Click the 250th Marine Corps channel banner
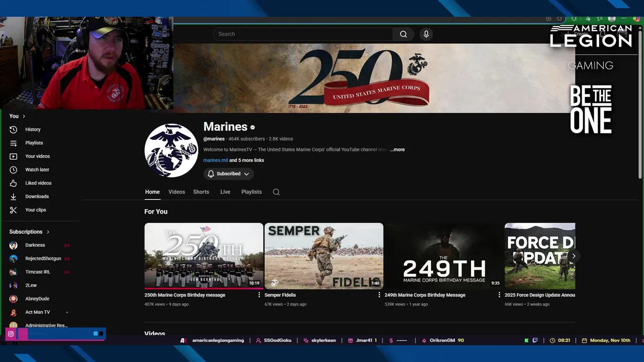Screen dimensions: 644x362 click(374, 78)
